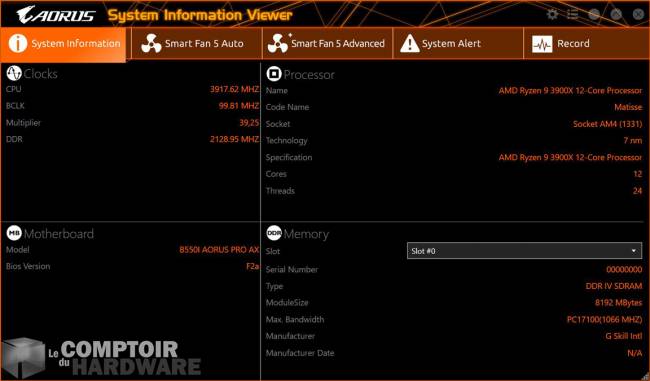Click the BCLK label
This screenshot has height=381, width=650.
pos(15,106)
